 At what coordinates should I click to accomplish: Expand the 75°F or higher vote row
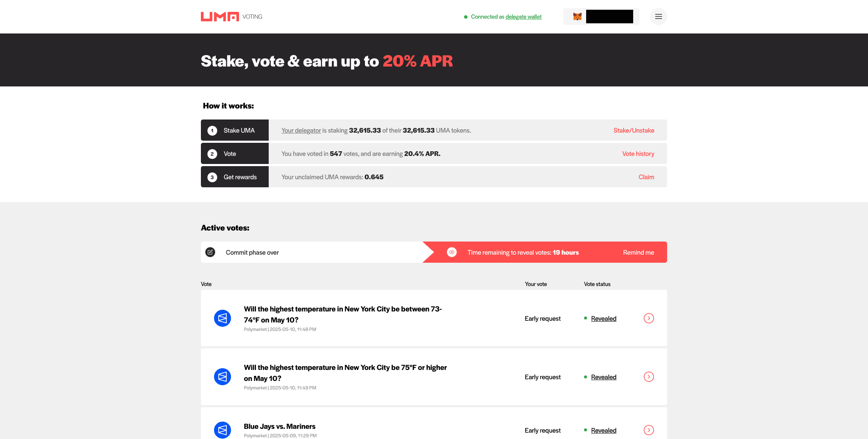648,377
